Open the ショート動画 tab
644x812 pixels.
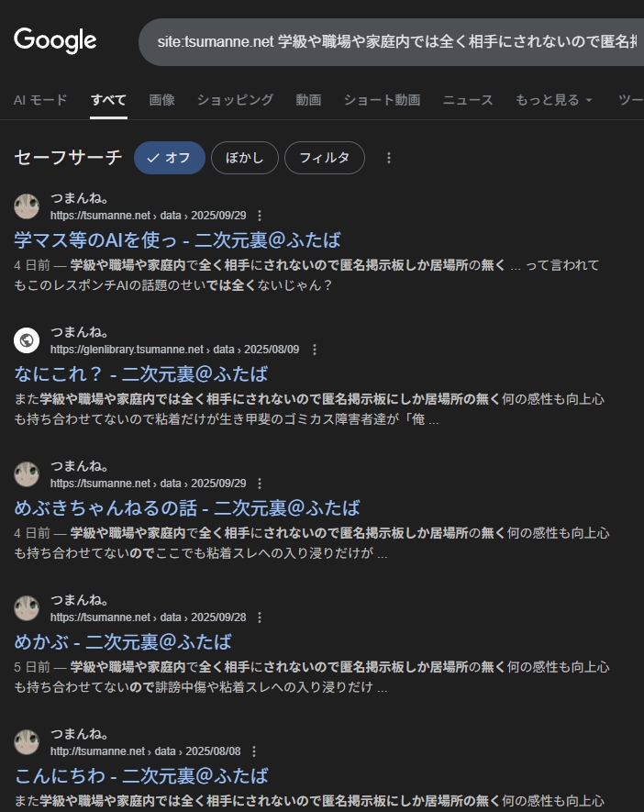point(382,100)
